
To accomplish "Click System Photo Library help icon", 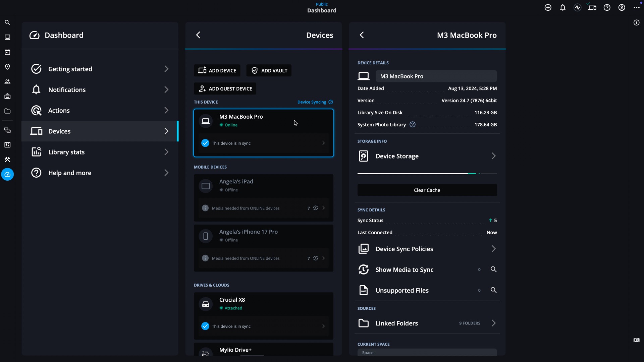I will 413,124.
